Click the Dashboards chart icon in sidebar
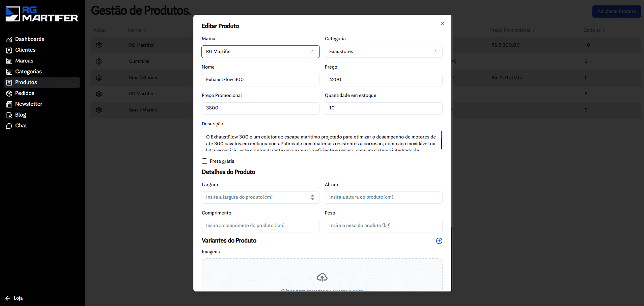Screen dimensions: 644x306 [9, 40]
